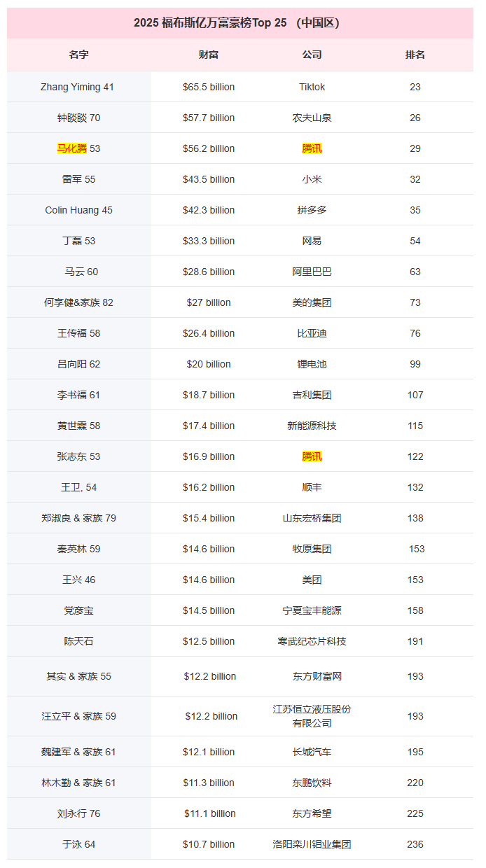
Task: Click the Tiktok company cell
Action: [312, 87]
